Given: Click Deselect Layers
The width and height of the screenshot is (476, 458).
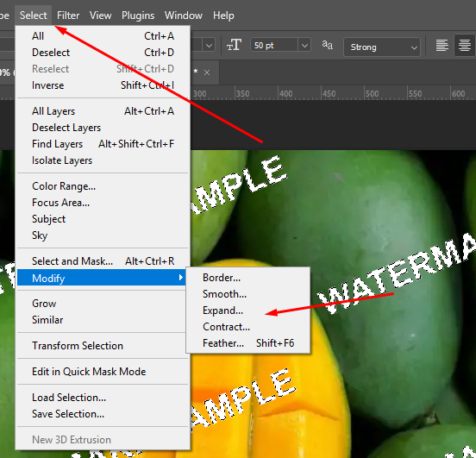Looking at the screenshot, I should tap(103, 128).
